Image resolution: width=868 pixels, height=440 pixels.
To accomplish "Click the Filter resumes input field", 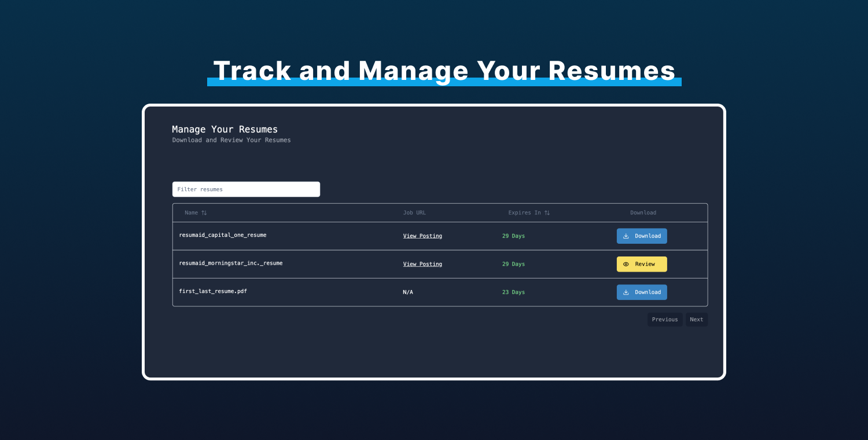I will 246,189.
